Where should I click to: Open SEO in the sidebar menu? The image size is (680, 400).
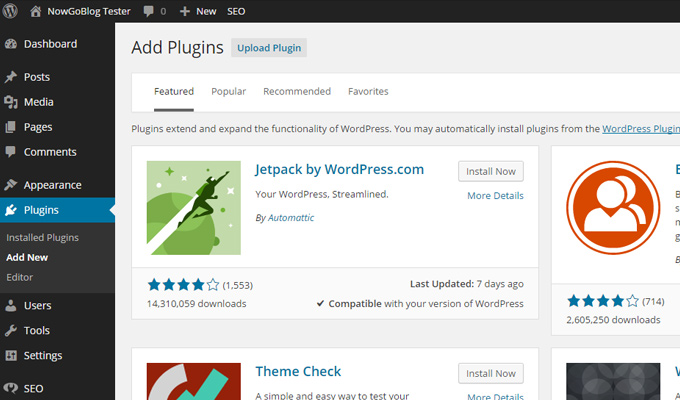[33, 388]
